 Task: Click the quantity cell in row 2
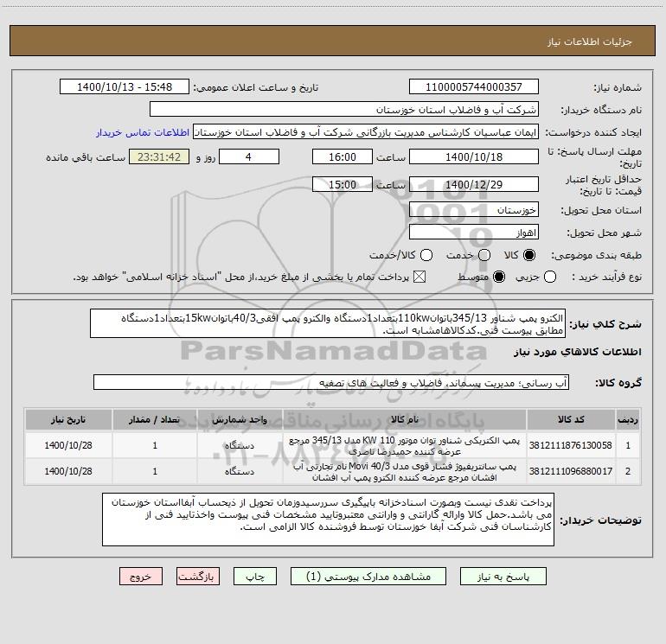(x=155, y=471)
